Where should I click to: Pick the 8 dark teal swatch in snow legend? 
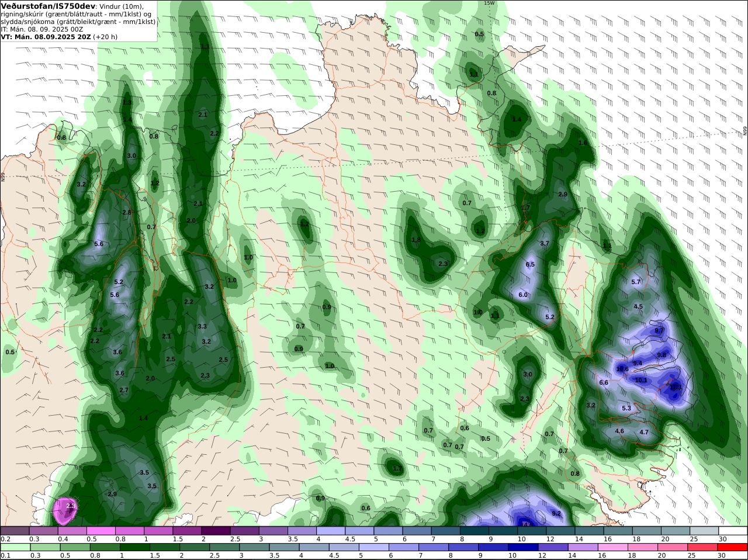click(475, 530)
